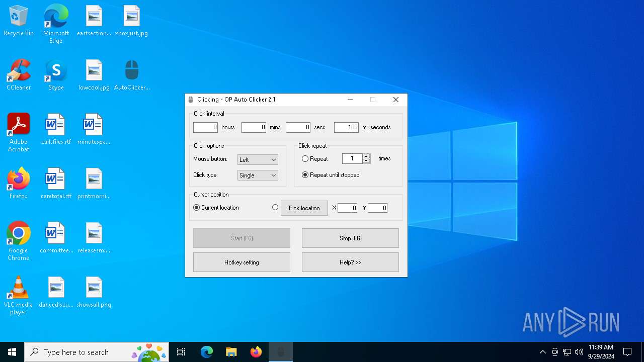Open the volume control tray icon
The height and width of the screenshot is (362, 644).
[x=579, y=352]
